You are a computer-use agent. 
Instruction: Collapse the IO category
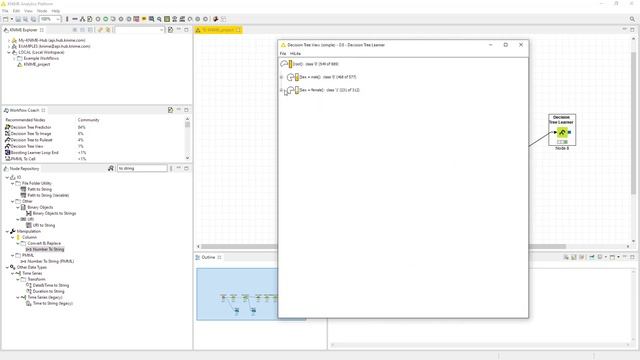point(7,178)
